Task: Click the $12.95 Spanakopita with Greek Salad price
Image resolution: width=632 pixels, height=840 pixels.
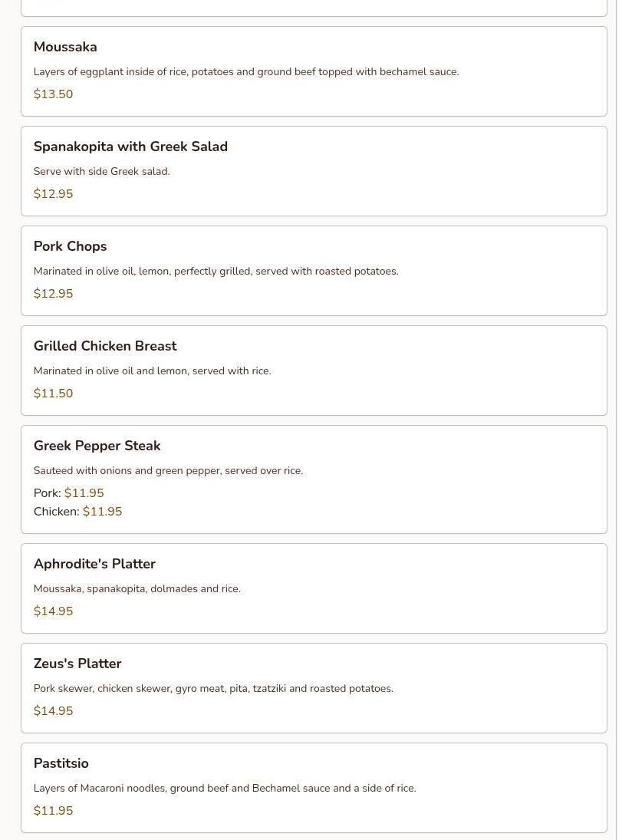Action: tap(54, 194)
